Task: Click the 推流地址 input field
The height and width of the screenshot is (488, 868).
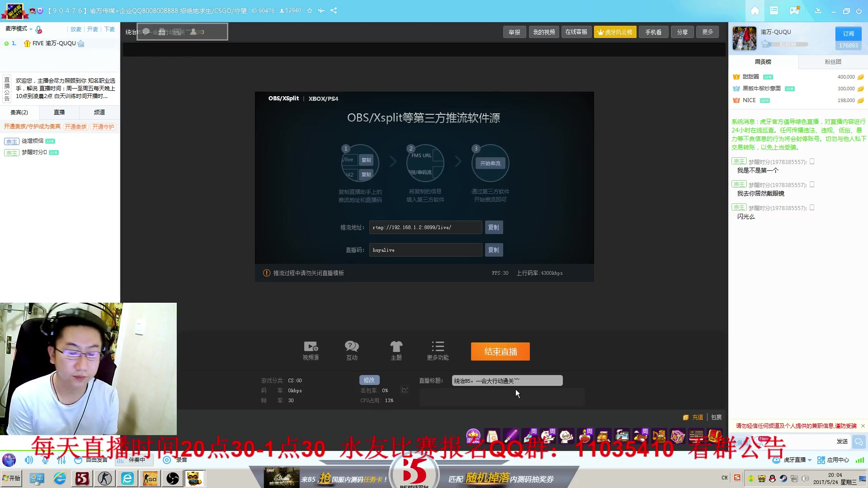Action: click(425, 227)
